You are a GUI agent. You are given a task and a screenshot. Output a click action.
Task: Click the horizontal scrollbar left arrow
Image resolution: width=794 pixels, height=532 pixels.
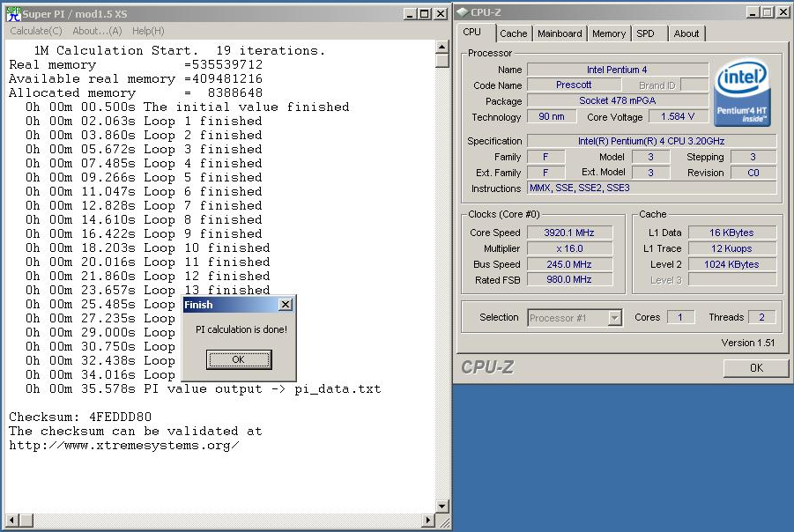pos(12,520)
